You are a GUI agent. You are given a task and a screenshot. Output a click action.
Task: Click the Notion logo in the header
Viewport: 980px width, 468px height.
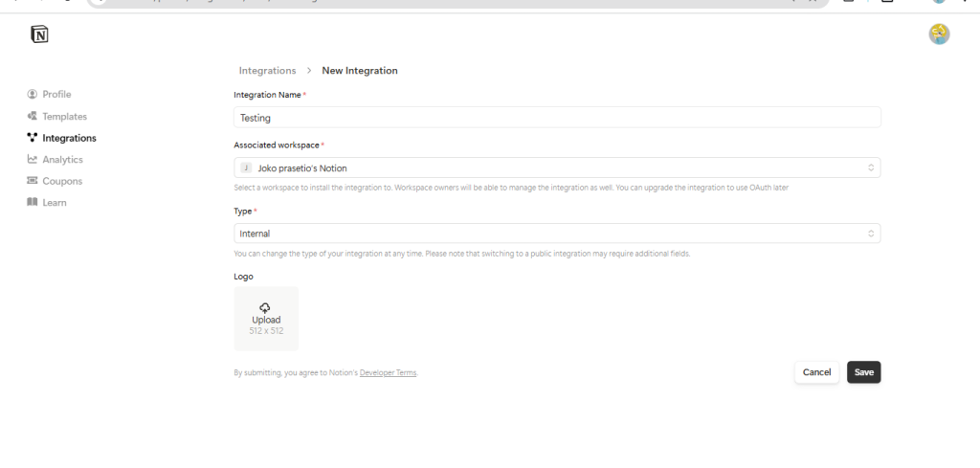click(x=39, y=35)
